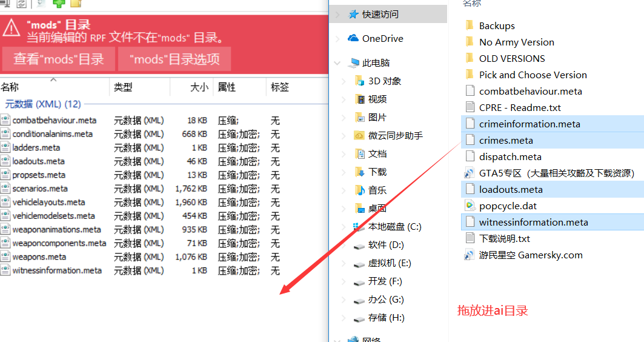This screenshot has height=342, width=644.
Task: Click the 视频 folder icon
Action: (x=360, y=99)
